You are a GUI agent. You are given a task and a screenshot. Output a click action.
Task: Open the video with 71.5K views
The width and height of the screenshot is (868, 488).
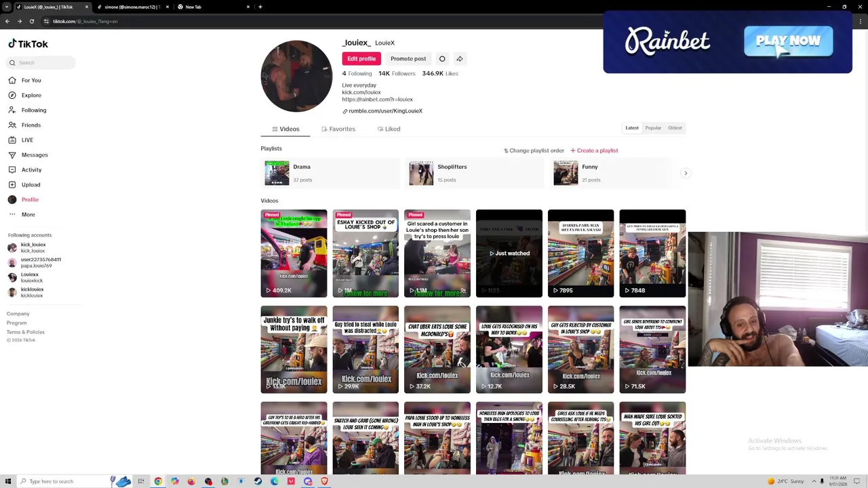click(x=652, y=350)
